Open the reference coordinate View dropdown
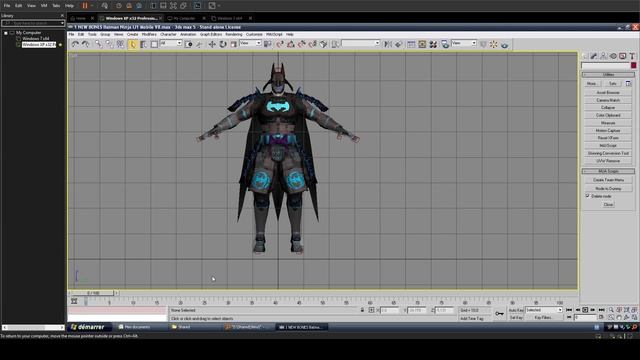Viewport: 640px width, 360px height. [250, 43]
